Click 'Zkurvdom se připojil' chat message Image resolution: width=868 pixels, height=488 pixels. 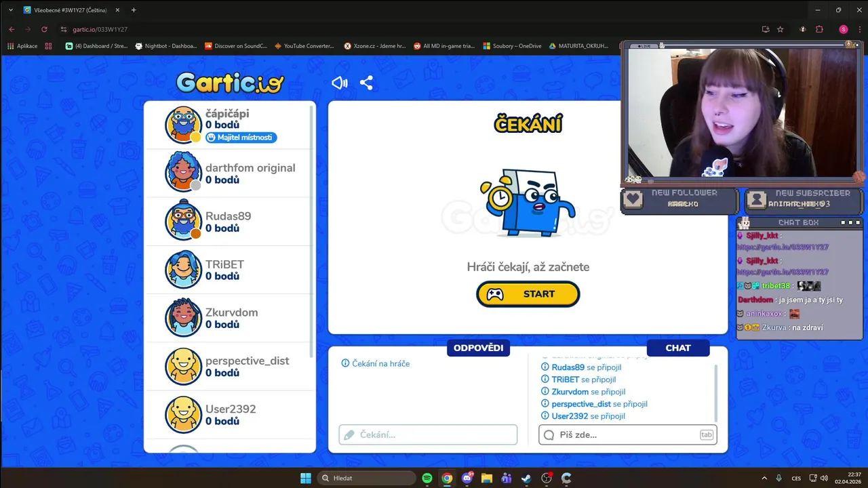coord(583,392)
